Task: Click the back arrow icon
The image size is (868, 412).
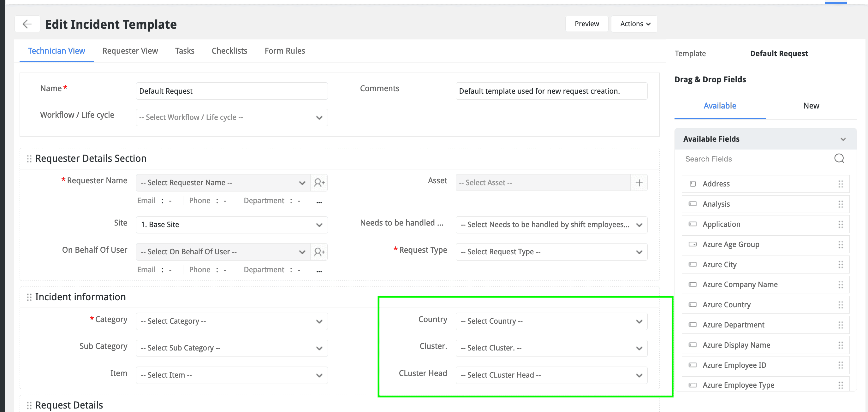Action: pyautogui.click(x=27, y=24)
